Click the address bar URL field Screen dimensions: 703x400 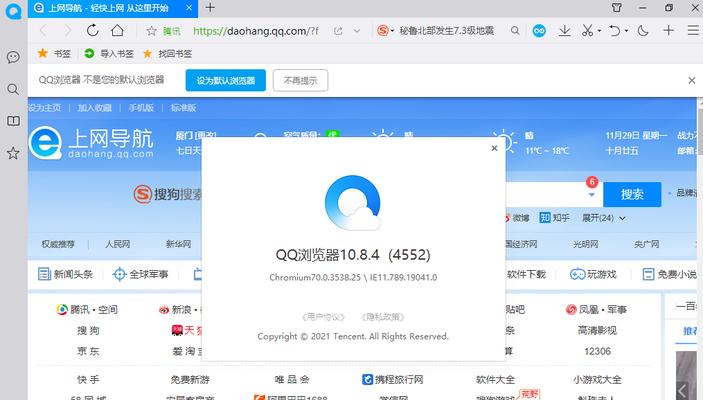tap(256, 31)
